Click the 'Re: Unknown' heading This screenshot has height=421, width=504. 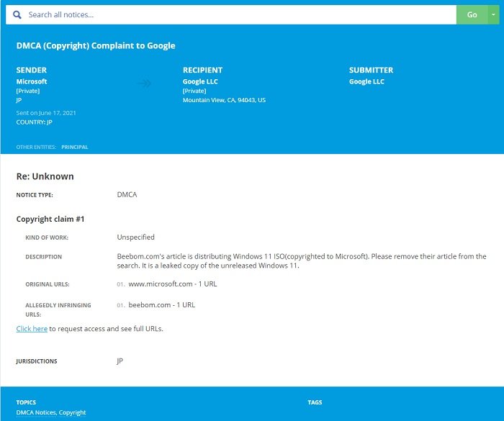point(45,176)
